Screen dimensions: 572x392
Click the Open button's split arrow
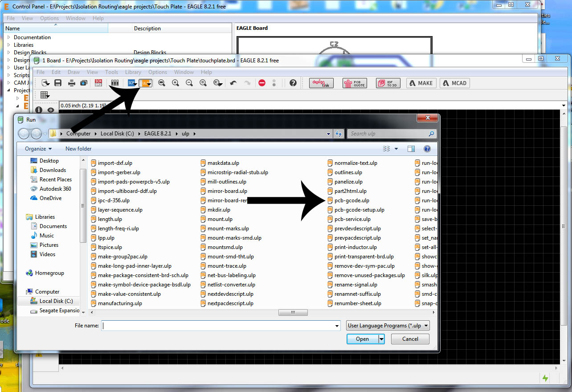point(381,339)
